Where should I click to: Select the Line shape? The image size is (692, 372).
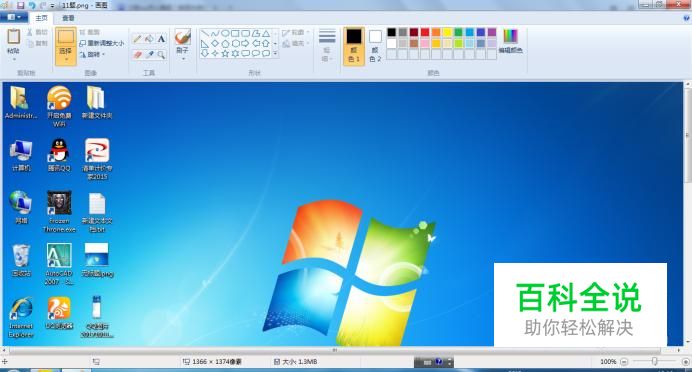click(x=205, y=34)
